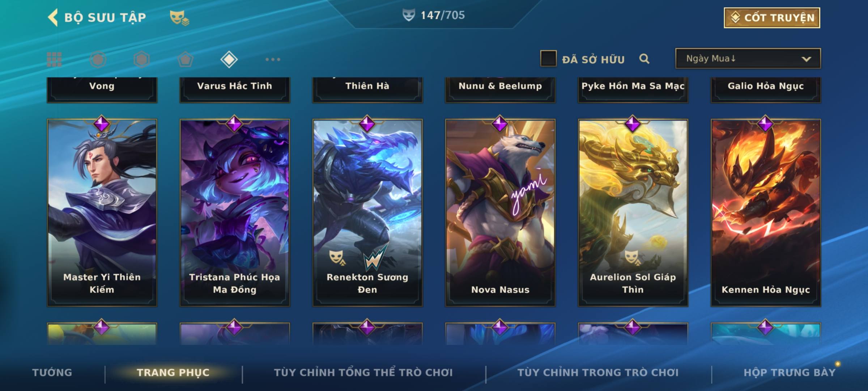
Task: Select the pentagon rarity filter icon
Action: pos(185,59)
